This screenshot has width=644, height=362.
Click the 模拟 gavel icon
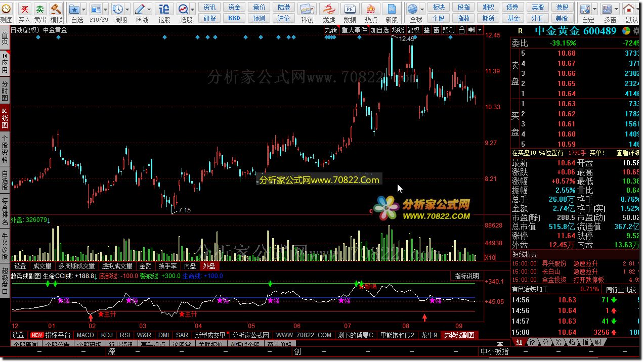click(56, 9)
